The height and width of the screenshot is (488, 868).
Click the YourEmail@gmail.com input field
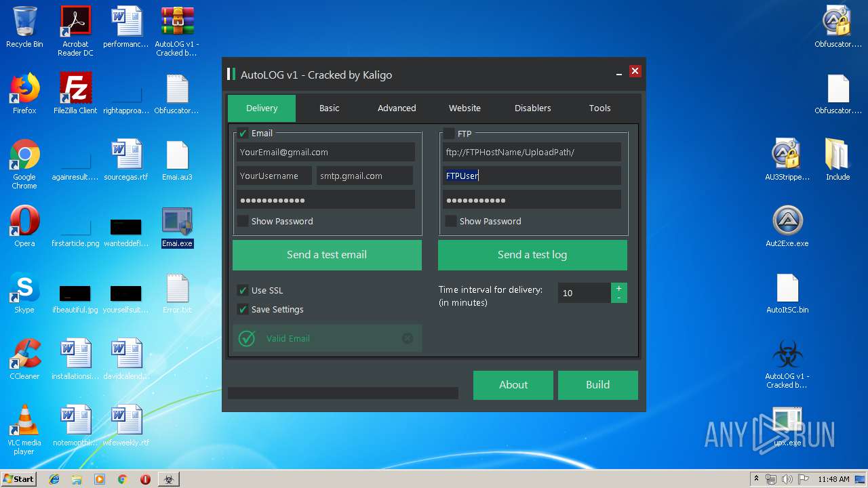(325, 152)
